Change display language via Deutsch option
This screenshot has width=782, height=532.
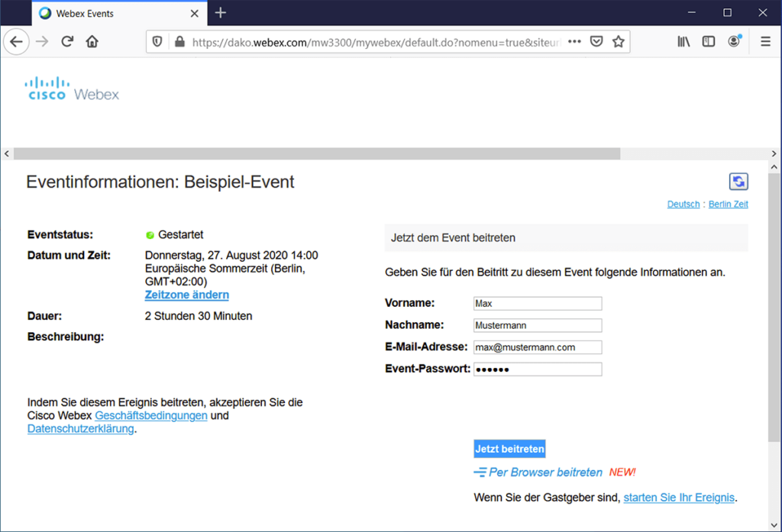pos(683,204)
